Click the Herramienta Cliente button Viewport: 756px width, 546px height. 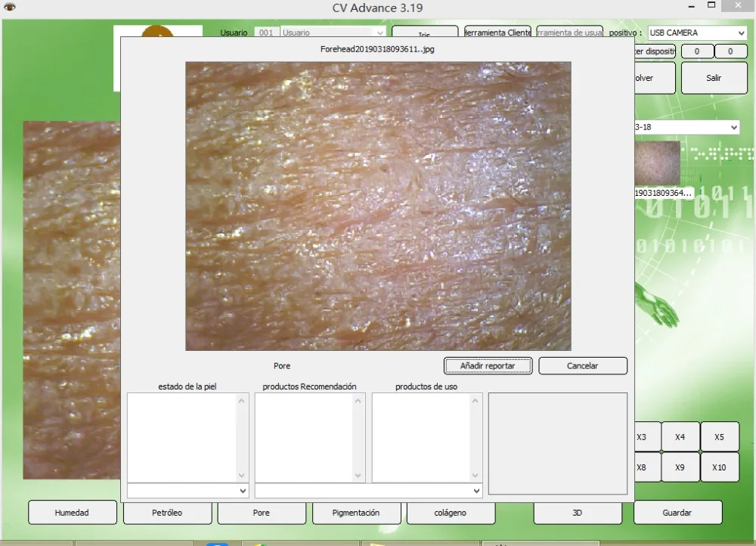497,33
